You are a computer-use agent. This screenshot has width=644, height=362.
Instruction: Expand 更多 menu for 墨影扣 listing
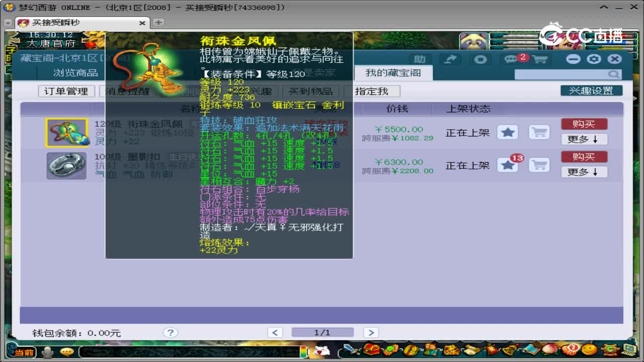pyautogui.click(x=584, y=172)
